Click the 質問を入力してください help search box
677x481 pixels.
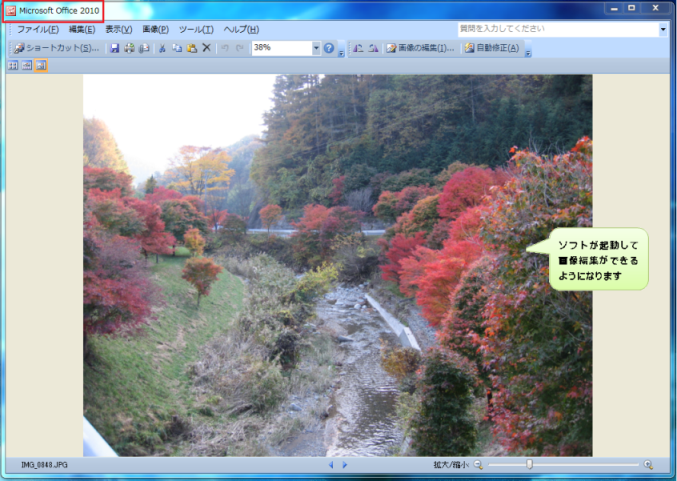[558, 29]
